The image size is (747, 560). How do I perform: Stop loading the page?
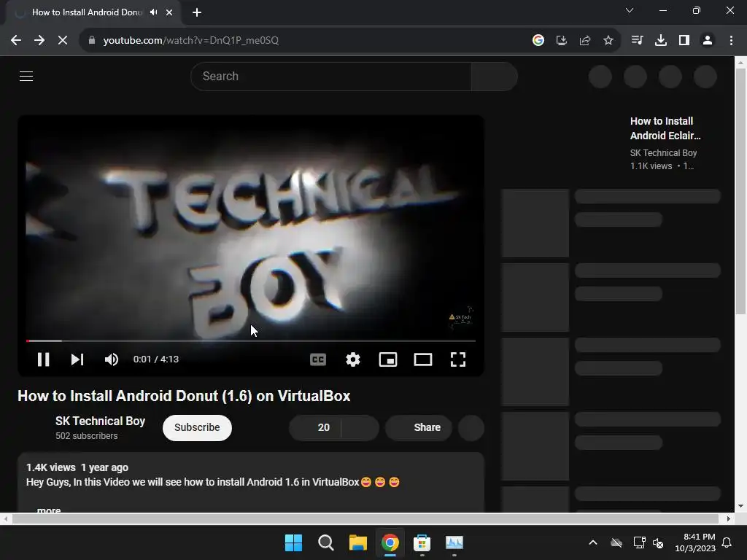[63, 41]
